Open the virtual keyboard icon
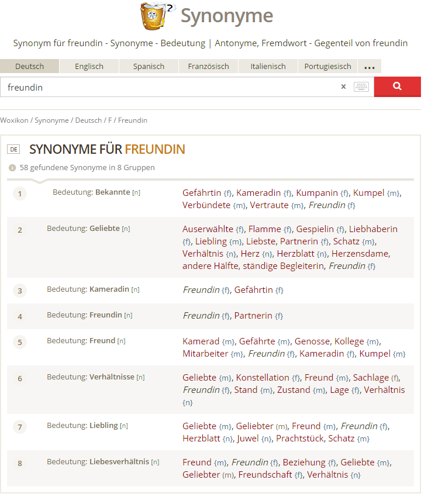Viewport: 428px width, 504px height. pyautogui.click(x=361, y=87)
